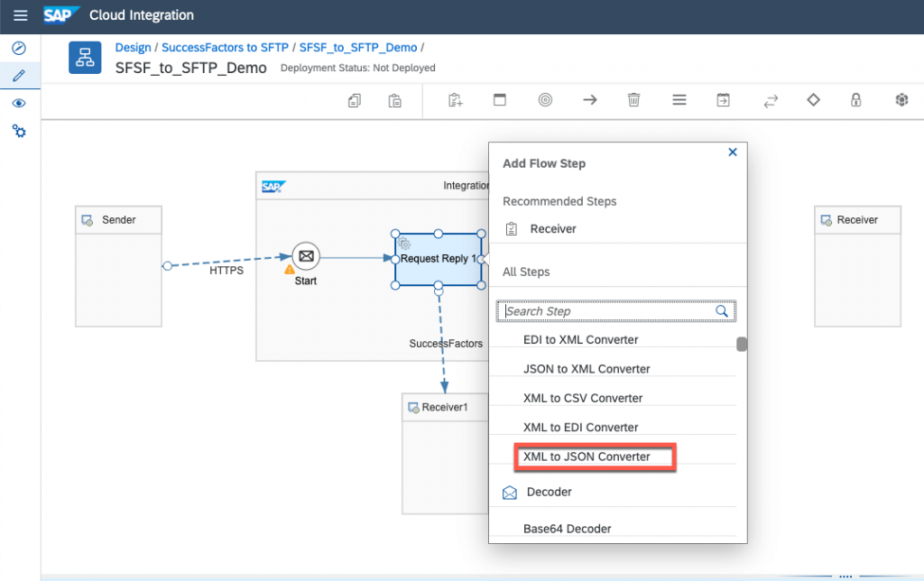Close the Add Flow Step dialog
This screenshot has height=581, width=924.
click(733, 152)
